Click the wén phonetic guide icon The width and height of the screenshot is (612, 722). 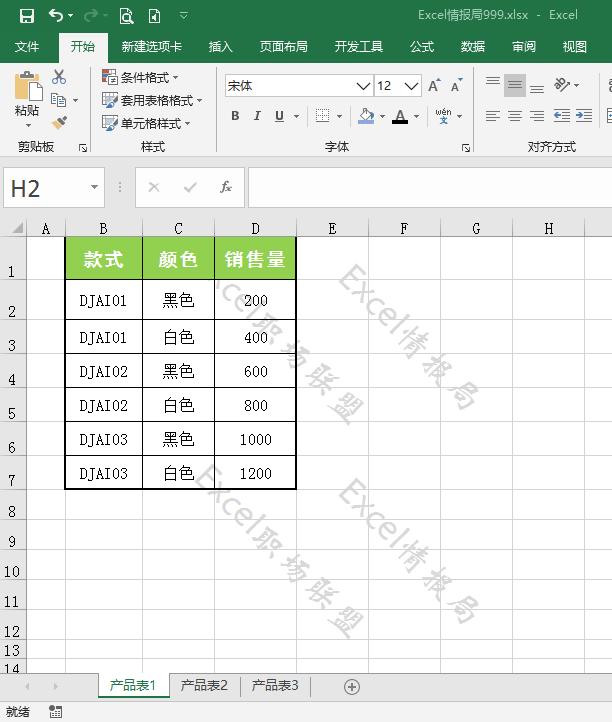click(443, 116)
